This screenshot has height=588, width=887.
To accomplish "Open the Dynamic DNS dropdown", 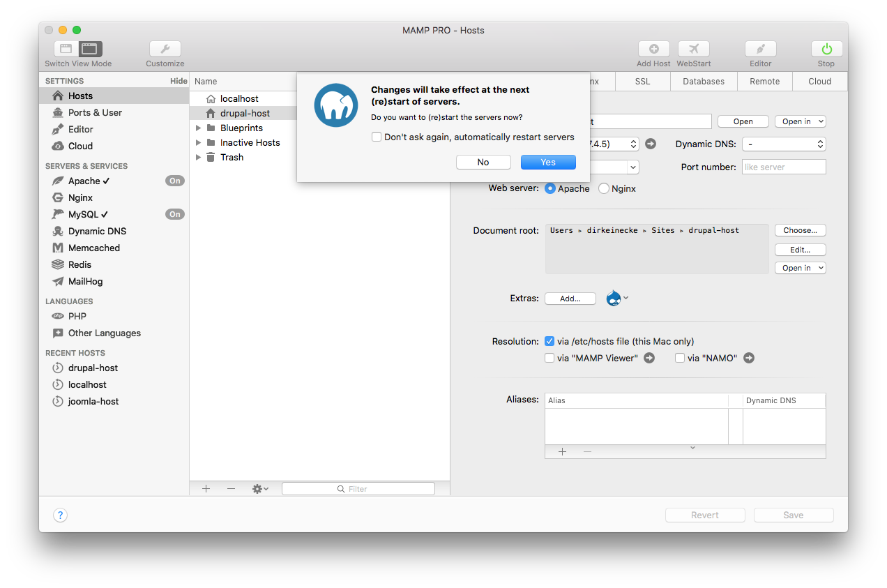I will click(784, 144).
